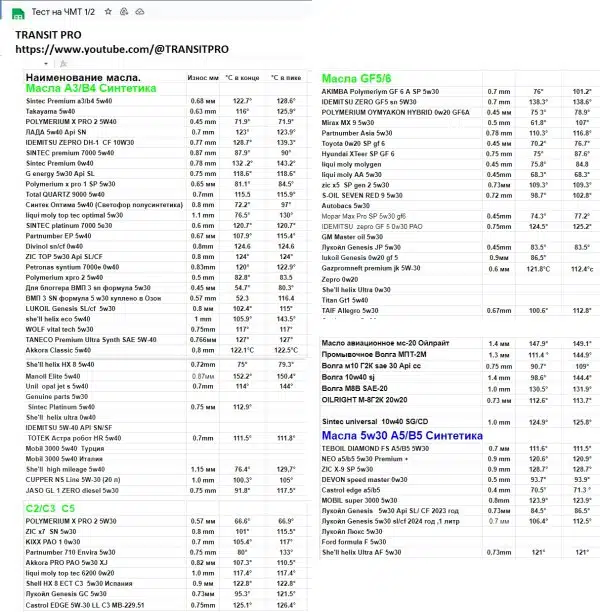Image resolution: width=600 pixels, height=612 pixels.
Task: Select the Partnumber 710 Envira 5w30 cell
Action: click(70, 552)
